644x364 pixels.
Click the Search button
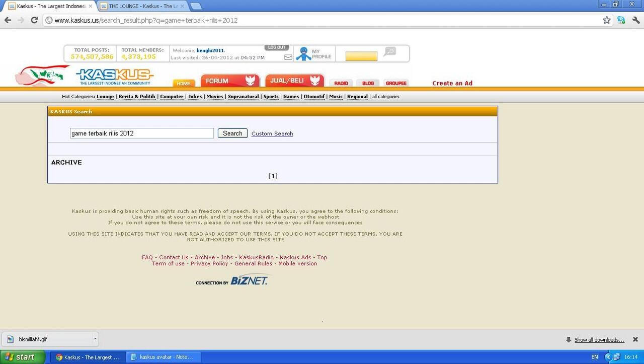(x=232, y=133)
